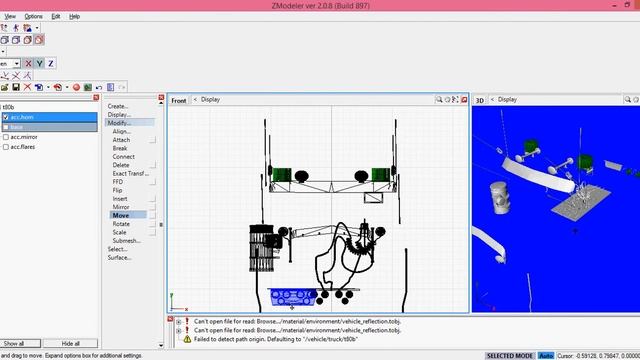Select the polygons level cube icon
Image resolution: width=640 pixels, height=360 pixels.
tap(27, 40)
